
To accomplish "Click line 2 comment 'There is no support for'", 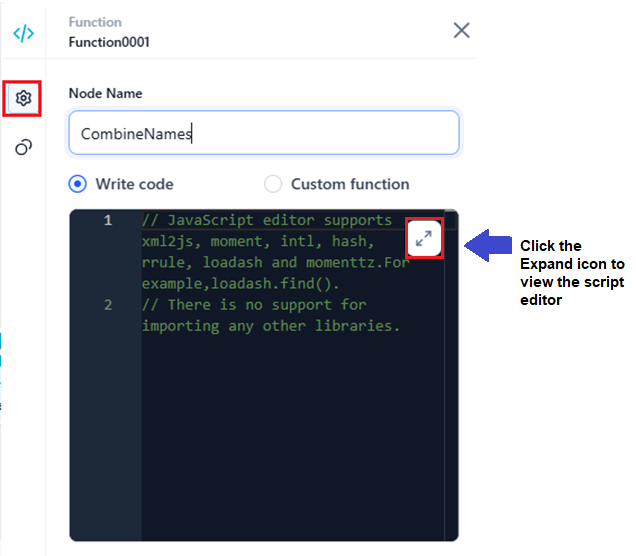I will coord(254,305).
